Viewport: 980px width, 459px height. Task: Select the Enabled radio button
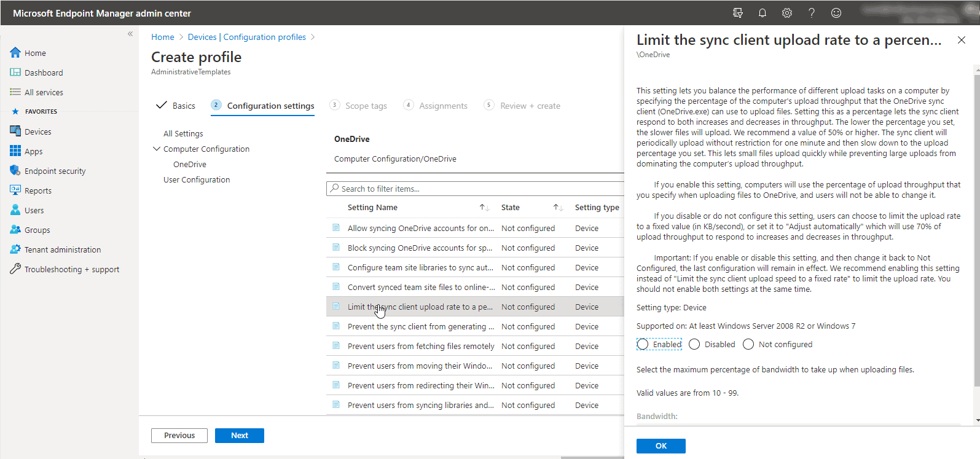click(643, 344)
